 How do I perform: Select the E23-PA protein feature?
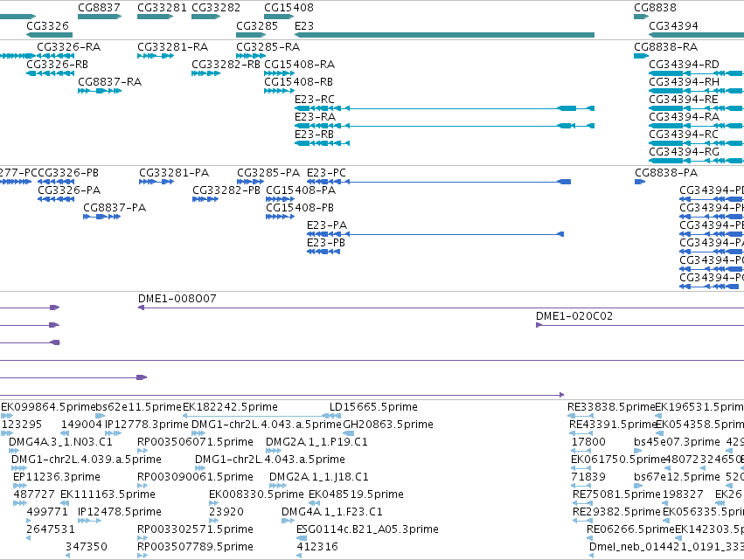point(435,234)
